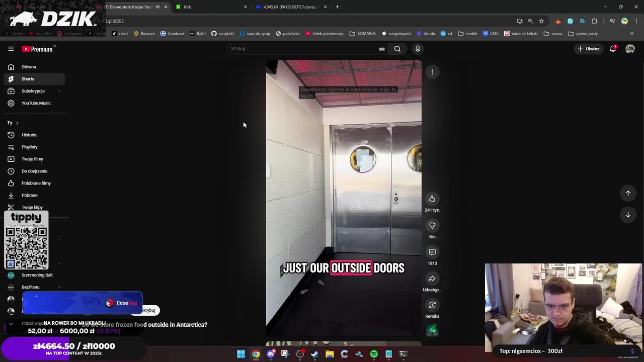Close the Kick tab
The height and width of the screenshot is (362, 644).
pyautogui.click(x=246, y=7)
